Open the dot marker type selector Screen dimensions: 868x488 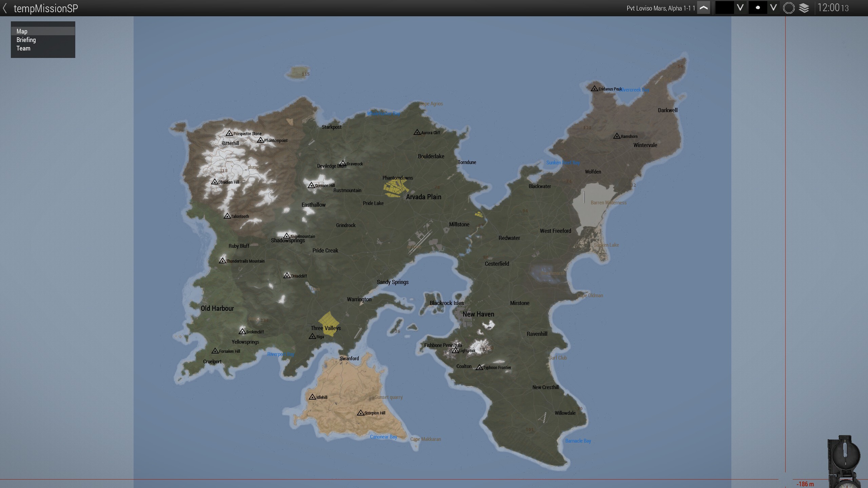(x=757, y=8)
